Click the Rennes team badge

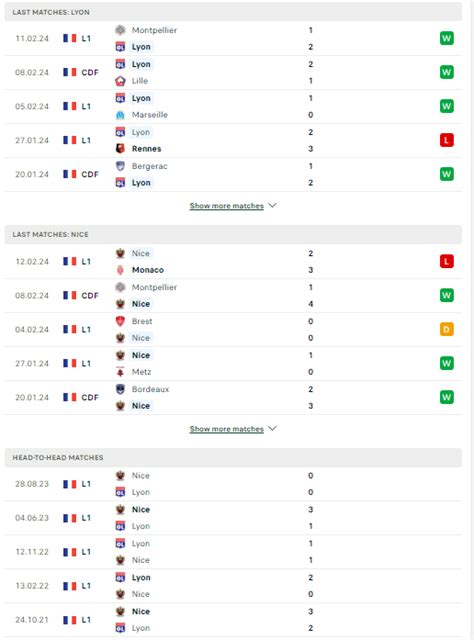(x=120, y=149)
